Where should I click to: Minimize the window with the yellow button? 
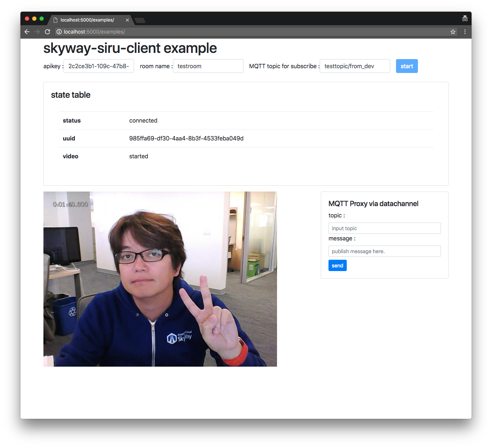34,19
